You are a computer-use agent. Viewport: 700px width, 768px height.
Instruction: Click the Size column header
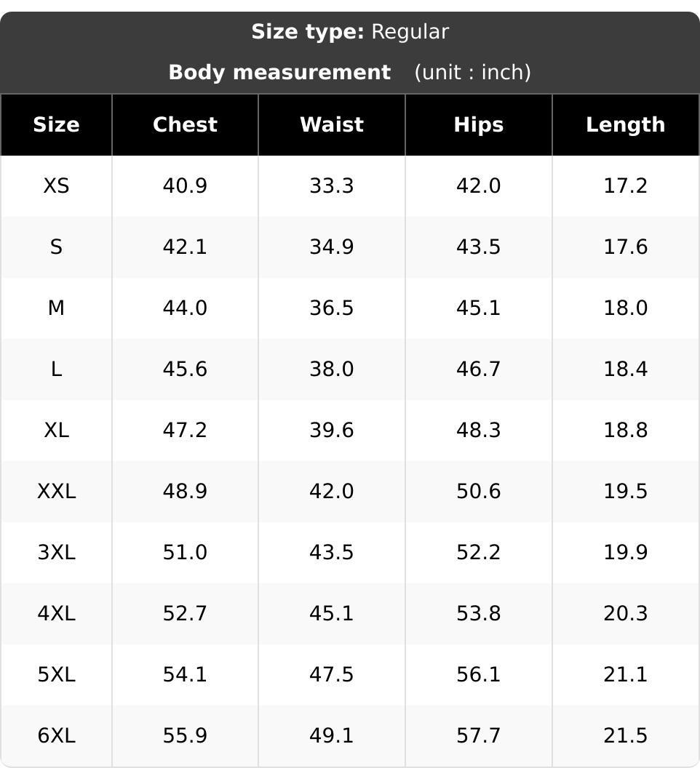pos(56,125)
